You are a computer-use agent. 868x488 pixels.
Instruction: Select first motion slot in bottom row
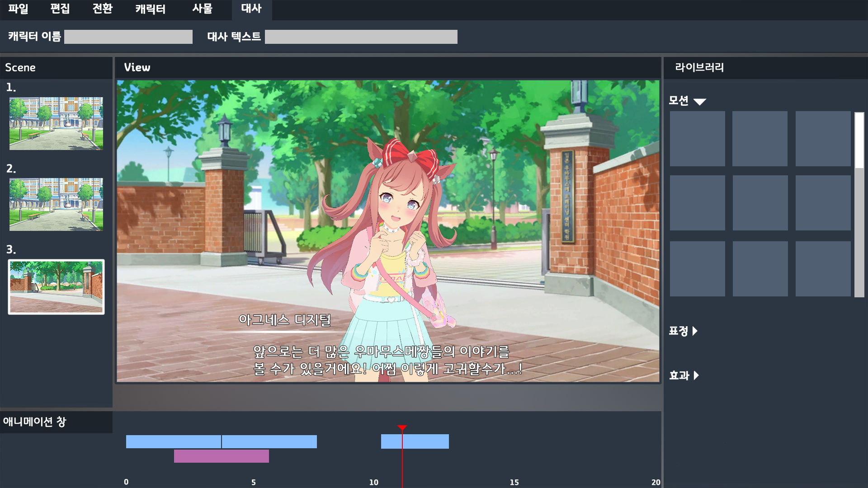(x=697, y=269)
